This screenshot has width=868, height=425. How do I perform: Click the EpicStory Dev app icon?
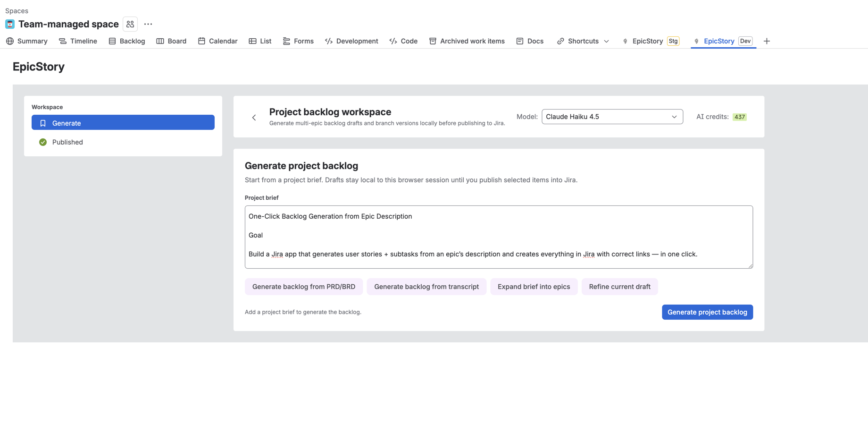pos(696,41)
